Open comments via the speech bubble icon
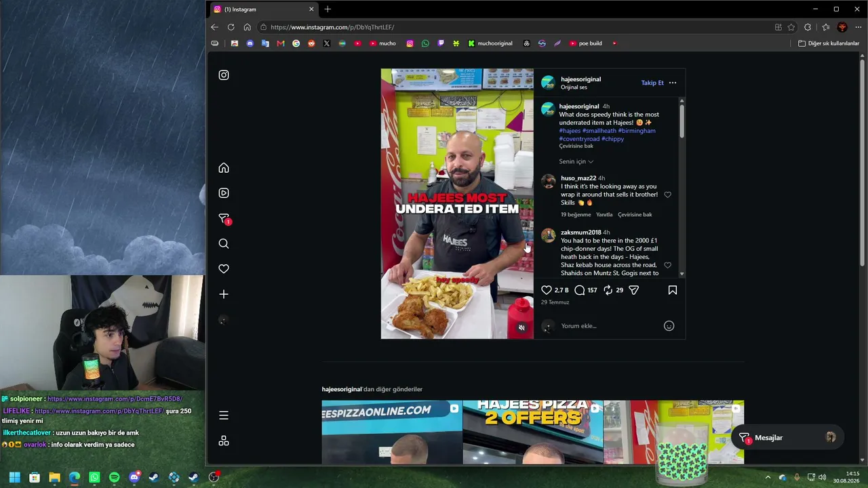 (580, 290)
